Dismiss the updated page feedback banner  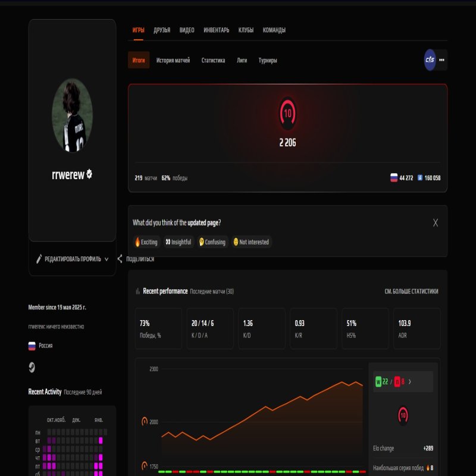tap(435, 223)
